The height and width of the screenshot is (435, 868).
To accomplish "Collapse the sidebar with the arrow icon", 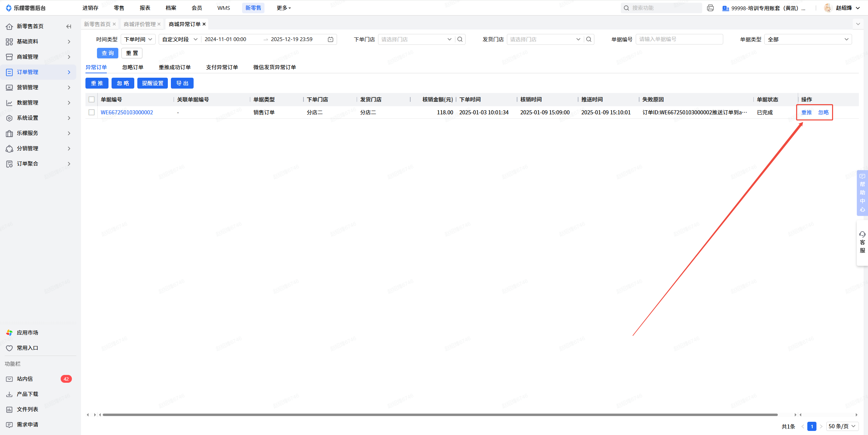I will point(69,26).
